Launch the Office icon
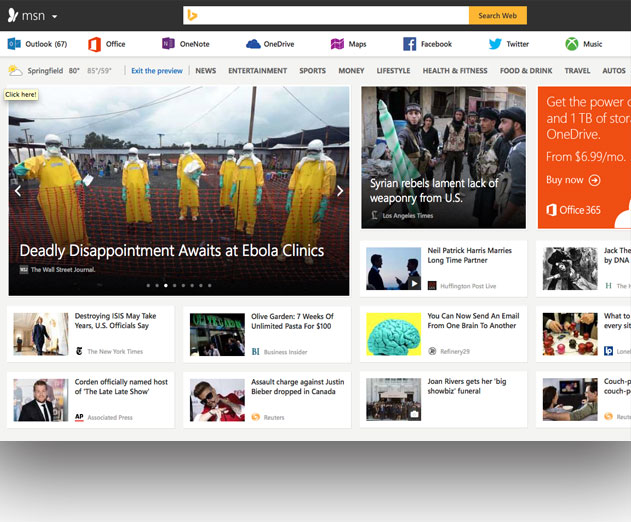The image size is (631, 522). pyautogui.click(x=95, y=44)
